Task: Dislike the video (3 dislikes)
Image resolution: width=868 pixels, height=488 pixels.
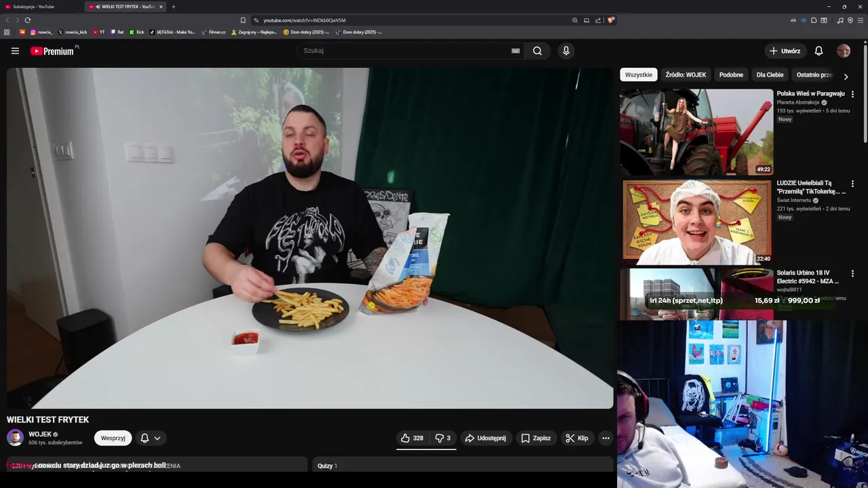Action: 443,438
